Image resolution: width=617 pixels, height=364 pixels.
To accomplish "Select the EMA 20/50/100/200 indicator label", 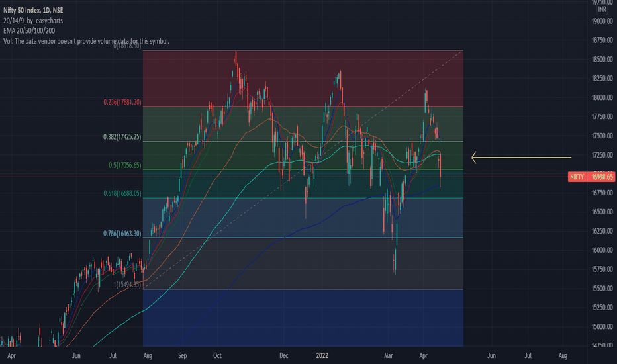I will click(x=29, y=30).
